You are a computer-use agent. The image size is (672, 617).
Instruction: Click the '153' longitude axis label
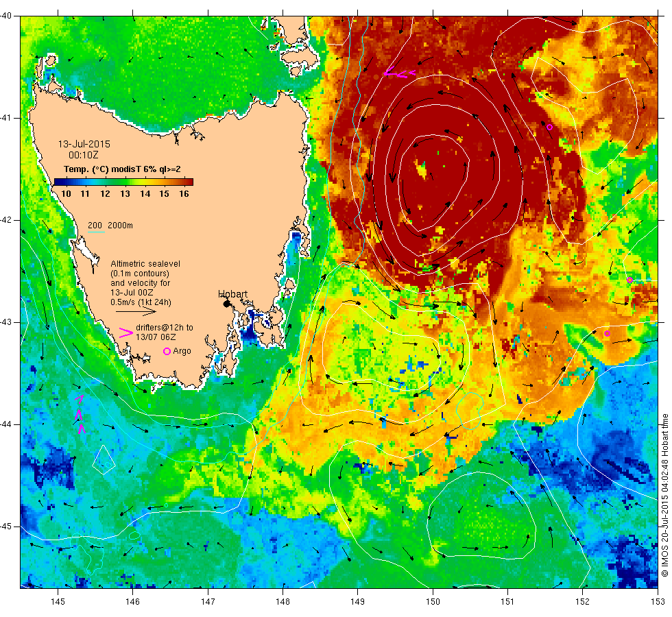pos(658,602)
